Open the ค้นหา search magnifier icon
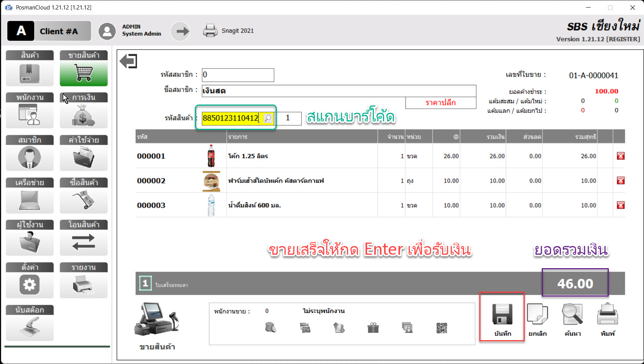Image resolution: width=644 pixels, height=364 pixels. coord(572,315)
